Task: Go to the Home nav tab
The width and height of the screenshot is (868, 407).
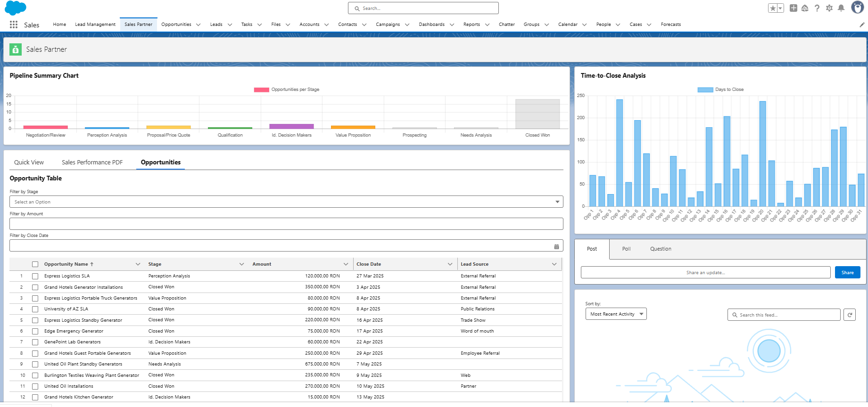Action: coord(59,24)
